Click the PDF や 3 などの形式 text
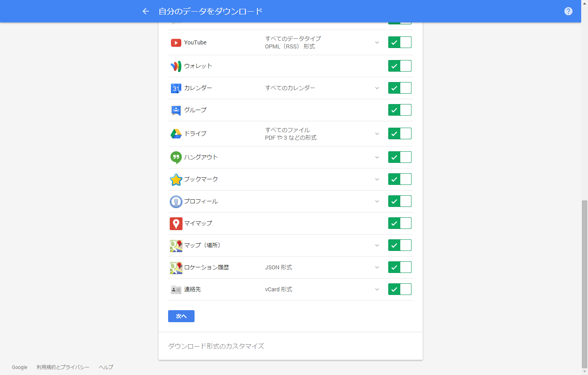This screenshot has height=375, width=588. point(291,138)
